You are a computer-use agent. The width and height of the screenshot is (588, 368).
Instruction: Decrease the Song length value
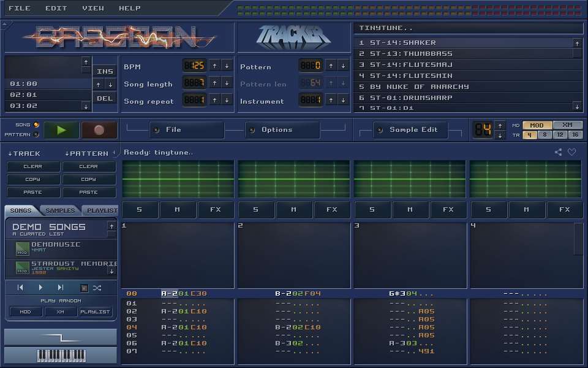227,83
